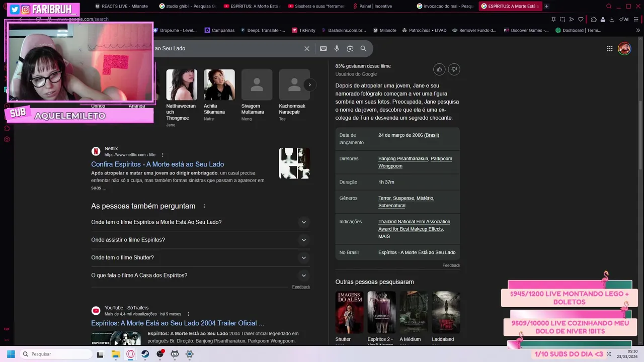Open File Explorer from the taskbar

[115, 354]
